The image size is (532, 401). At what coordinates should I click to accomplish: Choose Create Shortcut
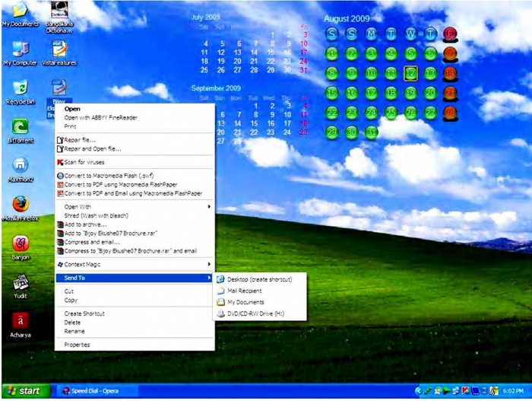135,313
